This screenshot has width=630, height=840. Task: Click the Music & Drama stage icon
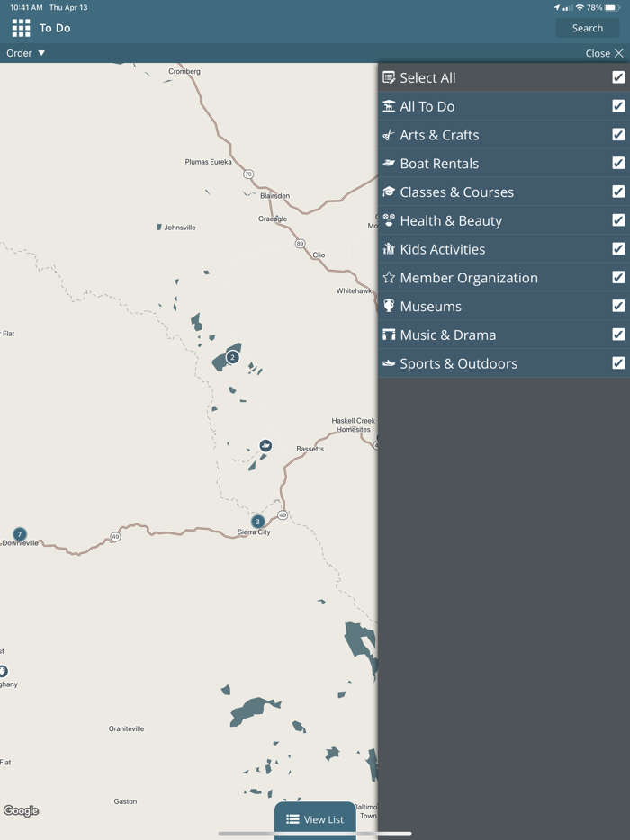tap(389, 335)
